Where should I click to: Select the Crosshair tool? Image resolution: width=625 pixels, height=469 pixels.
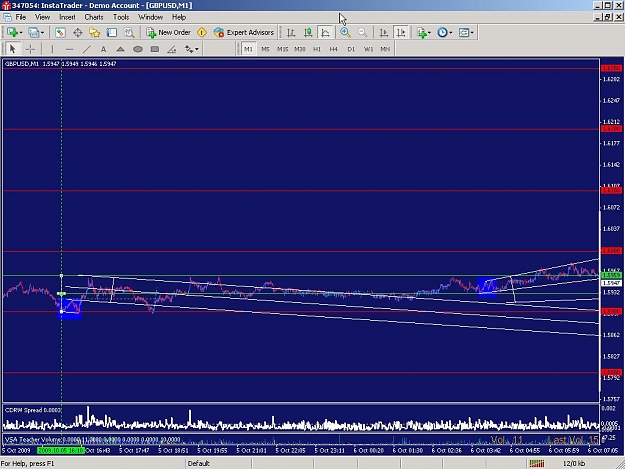(30, 49)
